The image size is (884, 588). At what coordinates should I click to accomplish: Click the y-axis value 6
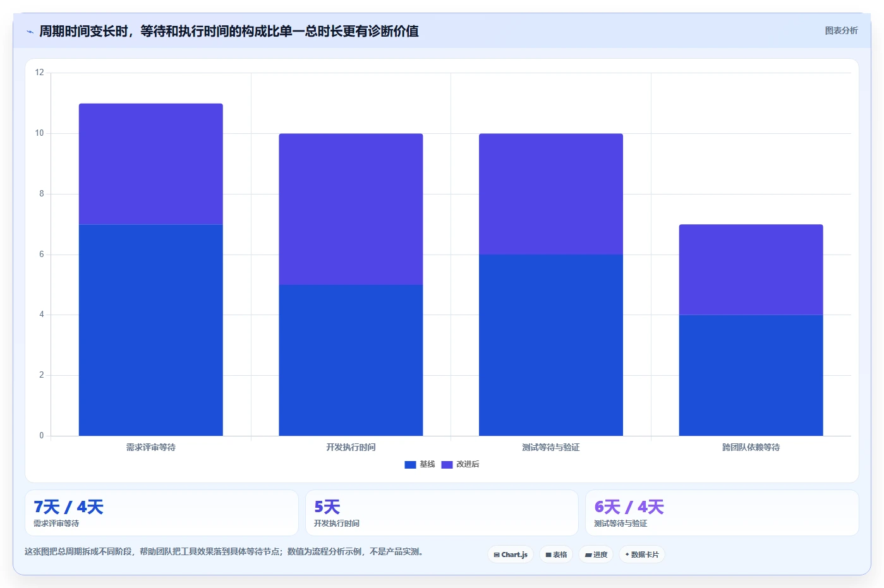point(42,255)
